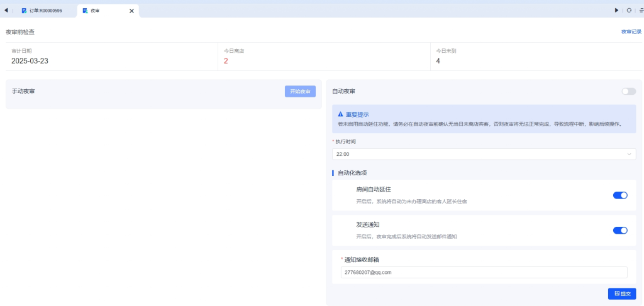Select the 夜审 tab
The image size is (644, 306).
pyautogui.click(x=96, y=11)
